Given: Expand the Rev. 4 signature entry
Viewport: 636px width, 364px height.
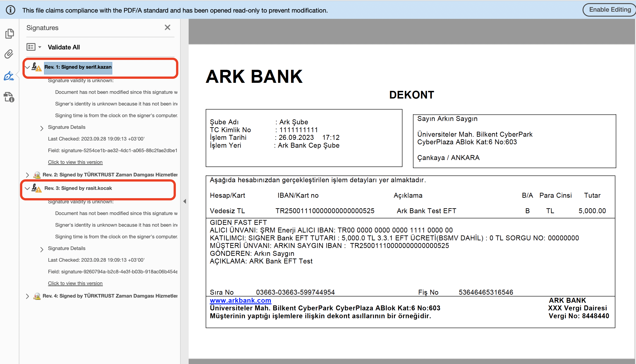Looking at the screenshot, I should click(x=28, y=296).
